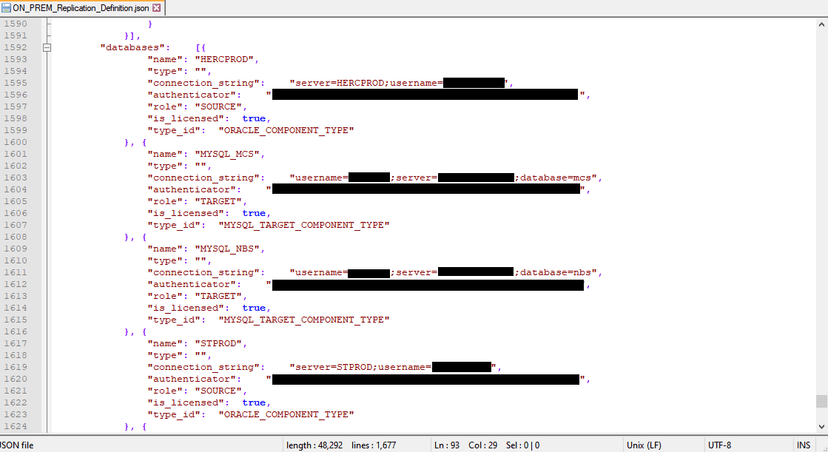The height and width of the screenshot is (452, 828).
Task: Click the "SOURCE" role on line 1621
Action: pos(219,391)
